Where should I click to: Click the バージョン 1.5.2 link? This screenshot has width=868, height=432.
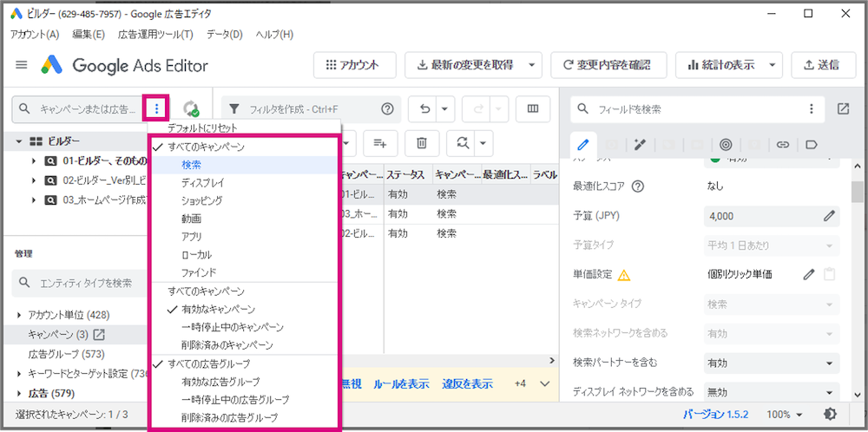click(716, 415)
